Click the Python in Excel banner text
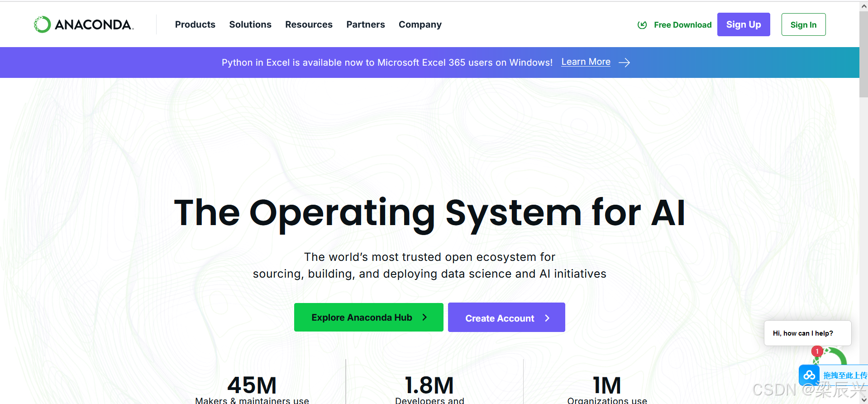Screen dimensions: 868x404 click(x=387, y=63)
